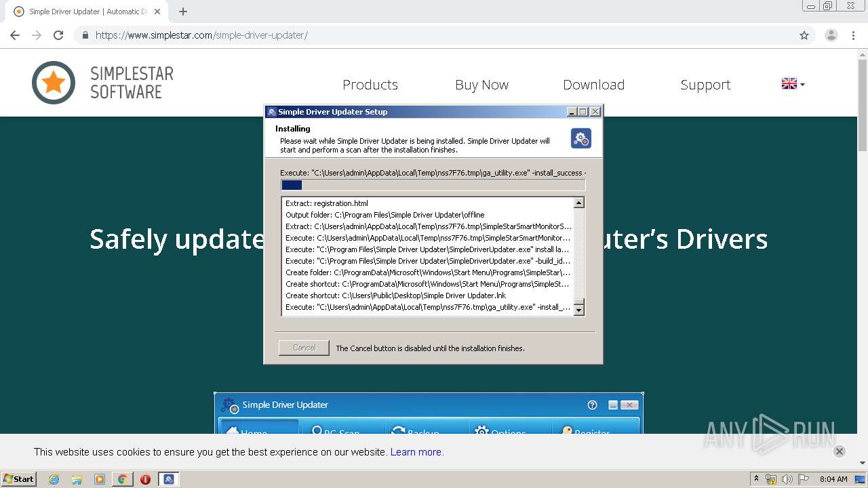Open the Opera taskbar icon
This screenshot has width=868, height=488.
pyautogui.click(x=145, y=479)
